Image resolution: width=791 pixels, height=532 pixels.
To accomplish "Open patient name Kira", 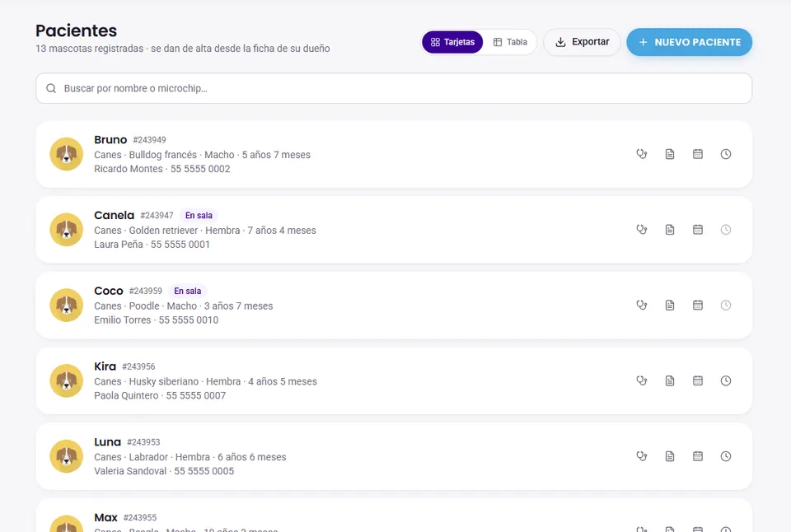I will pos(105,366).
